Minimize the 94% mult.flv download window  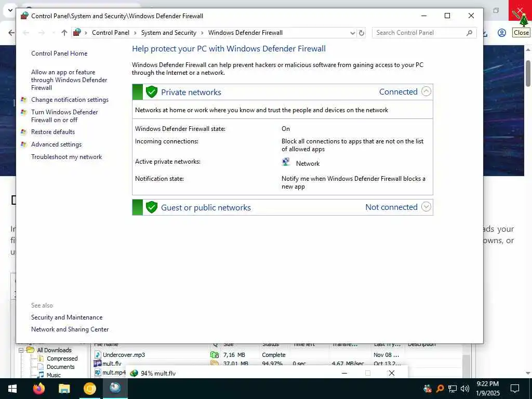[344, 373]
